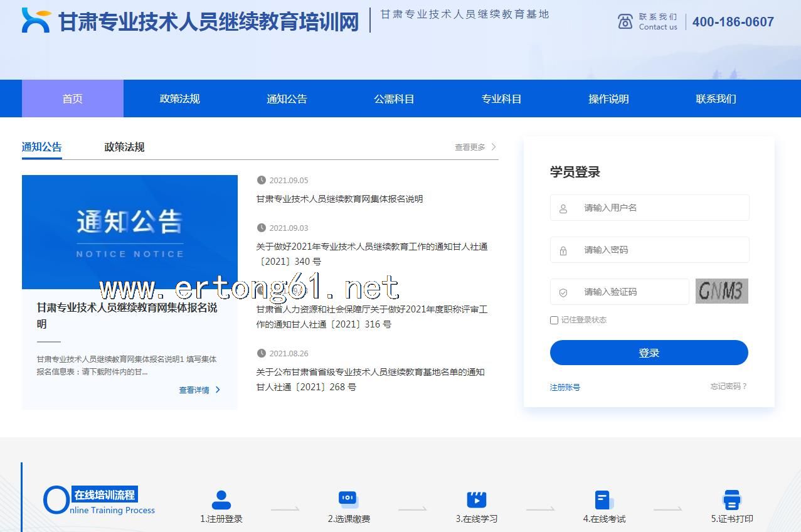This screenshot has width=801, height=532.
Task: Expand 查看更多 arrow for more notices
Action: click(494, 147)
